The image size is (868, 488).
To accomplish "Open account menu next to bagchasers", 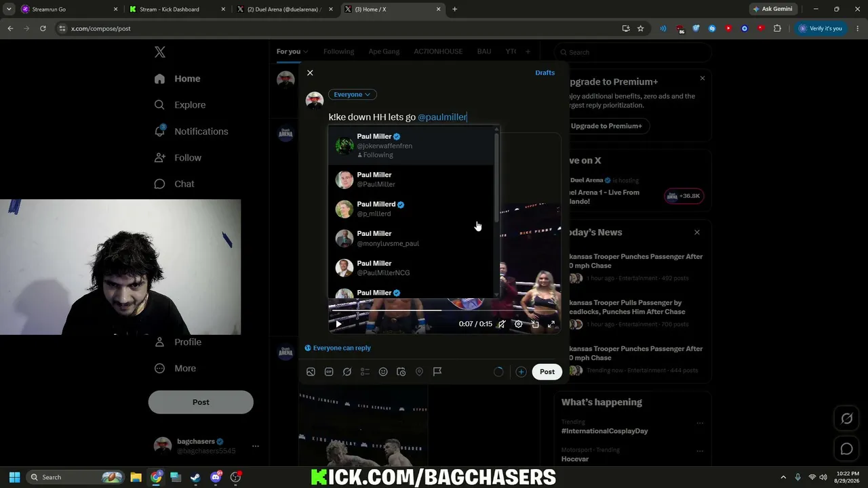I will click(x=256, y=446).
